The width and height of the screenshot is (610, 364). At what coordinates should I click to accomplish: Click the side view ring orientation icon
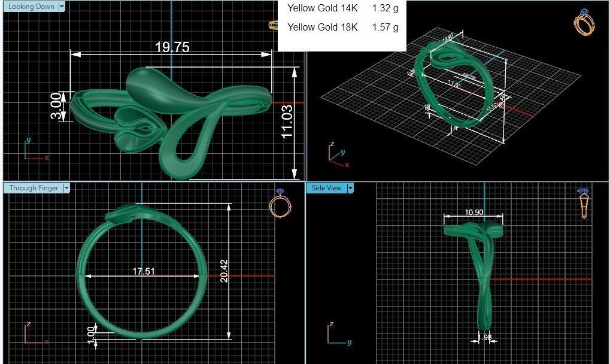[584, 203]
